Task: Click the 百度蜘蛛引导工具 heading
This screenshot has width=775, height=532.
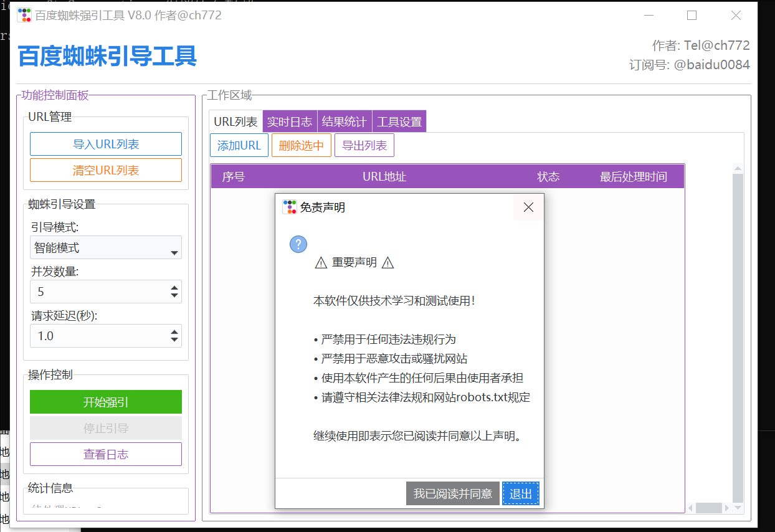Action: (107, 56)
